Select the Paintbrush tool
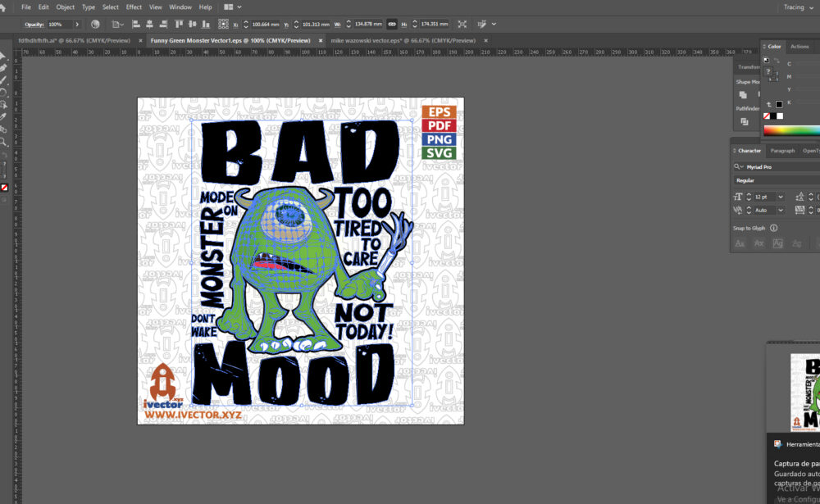This screenshot has height=504, width=820. click(3, 80)
